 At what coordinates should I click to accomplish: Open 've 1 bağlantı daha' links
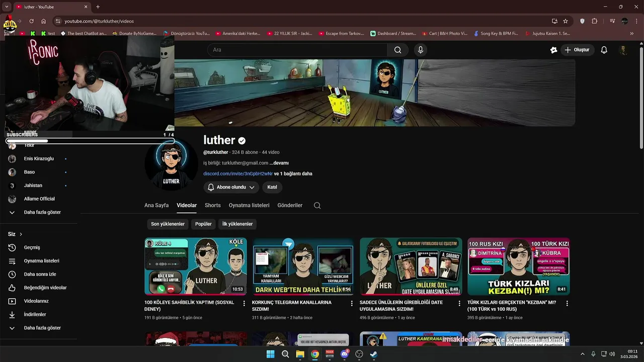(293, 173)
